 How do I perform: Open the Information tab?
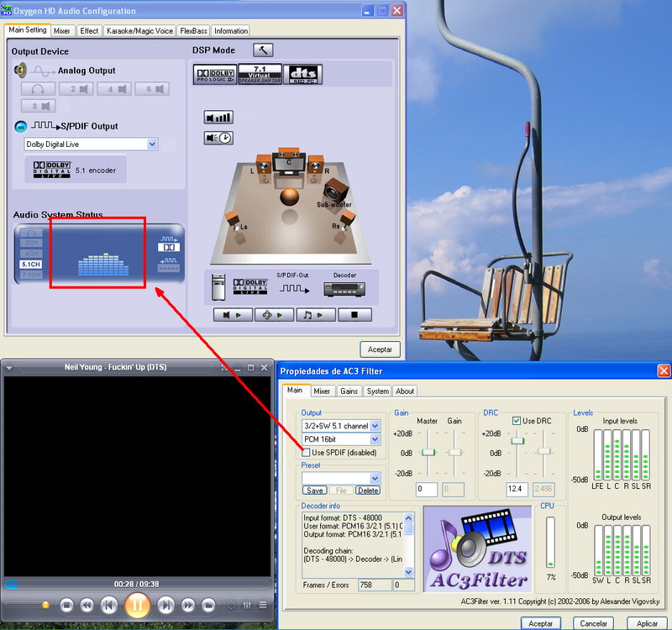click(230, 31)
